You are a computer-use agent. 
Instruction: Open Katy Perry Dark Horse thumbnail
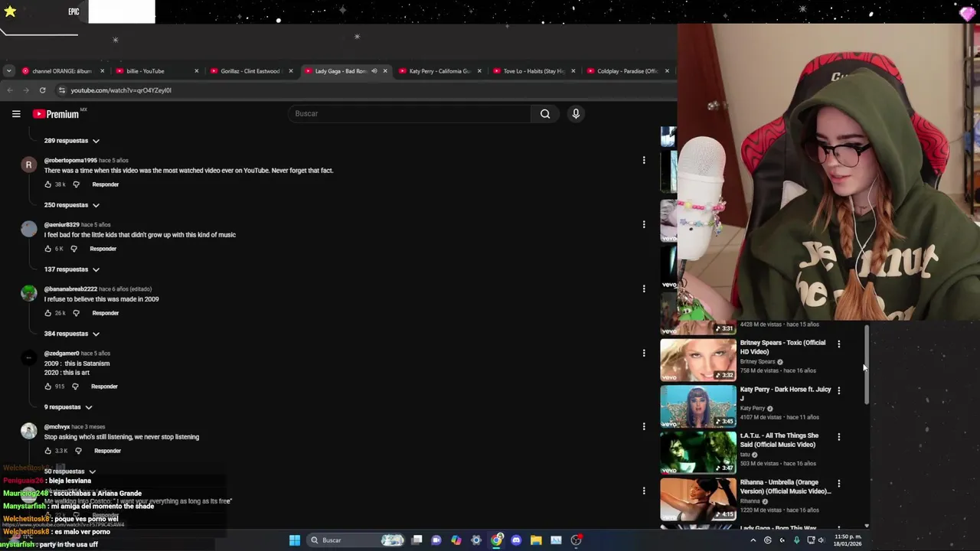pos(698,406)
